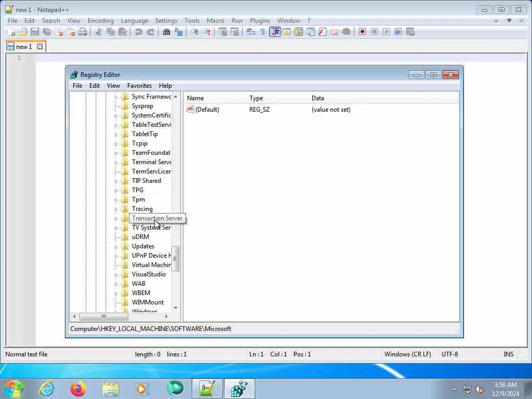Select the uDRM registry key
Screen dimensions: 532x399
click(140, 237)
